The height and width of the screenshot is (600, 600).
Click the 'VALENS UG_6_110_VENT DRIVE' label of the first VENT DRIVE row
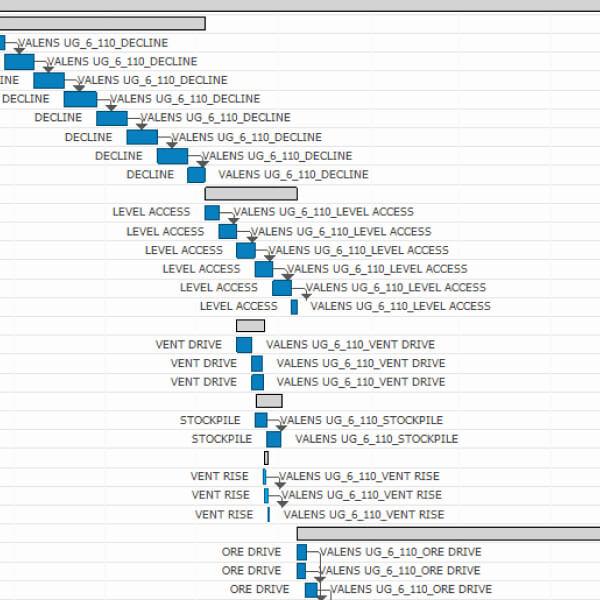pyautogui.click(x=351, y=344)
